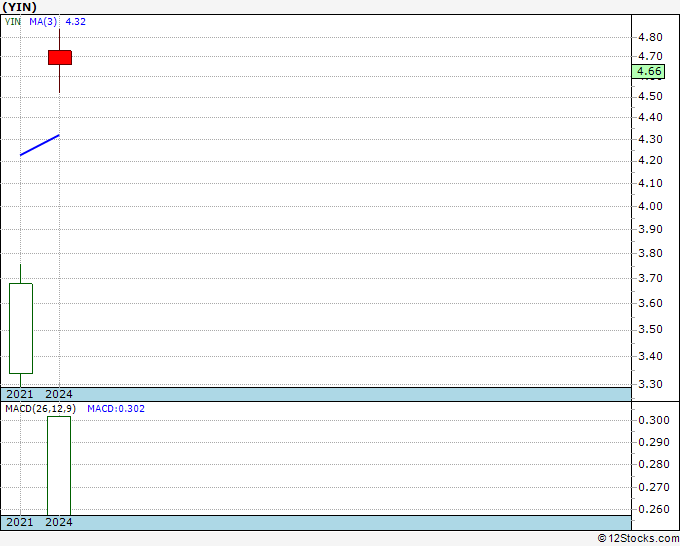The image size is (680, 546).
Task: Click the green MACD histogram bar
Action: (59, 466)
